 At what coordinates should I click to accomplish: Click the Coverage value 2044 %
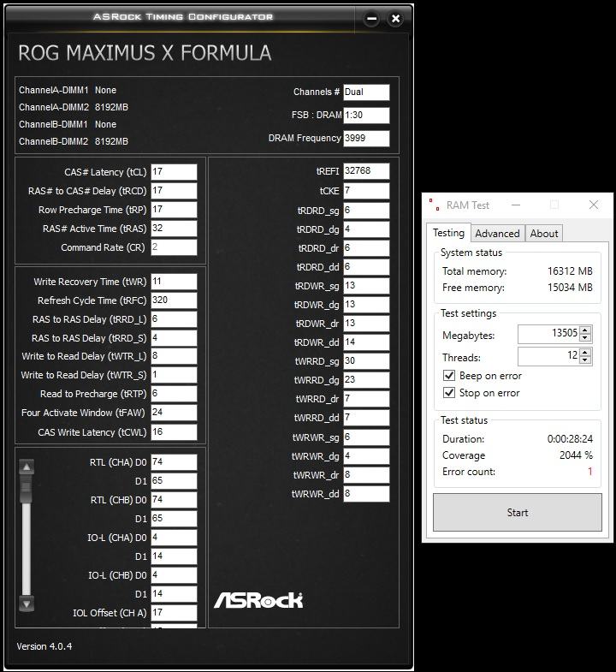click(x=576, y=455)
